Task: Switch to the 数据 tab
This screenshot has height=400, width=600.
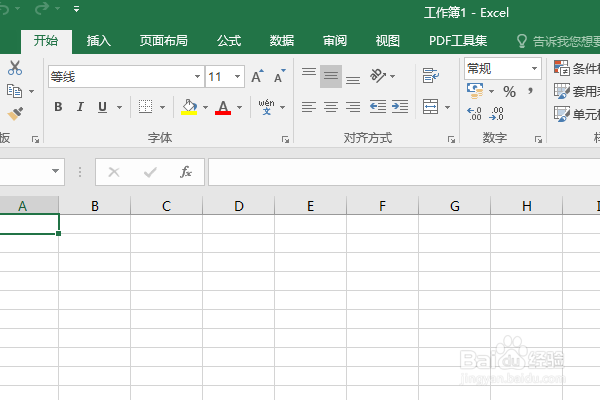Action: pyautogui.click(x=282, y=41)
